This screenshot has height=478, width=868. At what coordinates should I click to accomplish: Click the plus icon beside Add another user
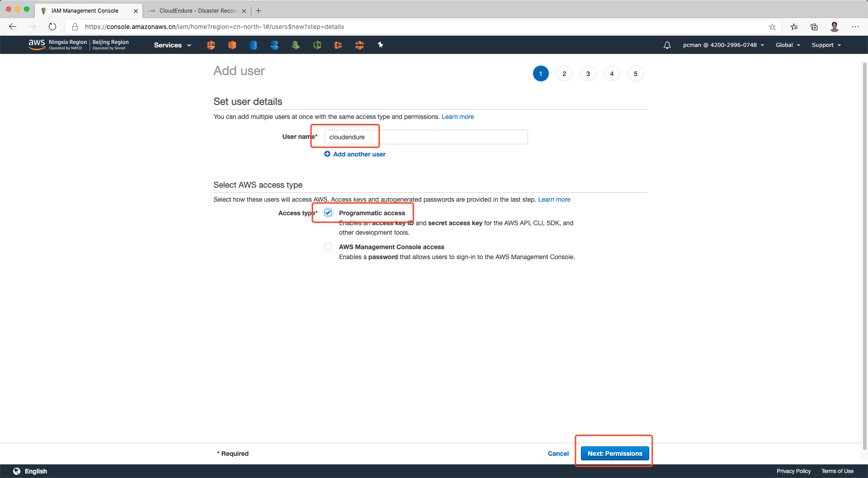327,154
